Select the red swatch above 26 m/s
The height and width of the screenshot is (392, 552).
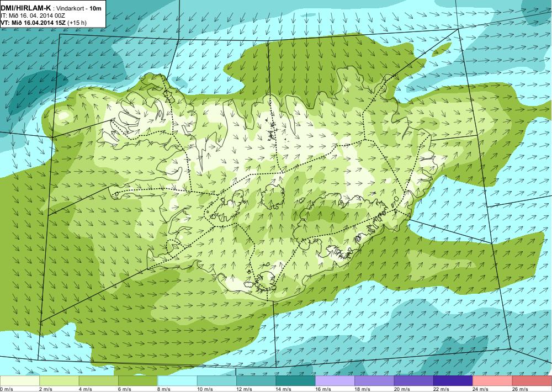click(x=532, y=381)
